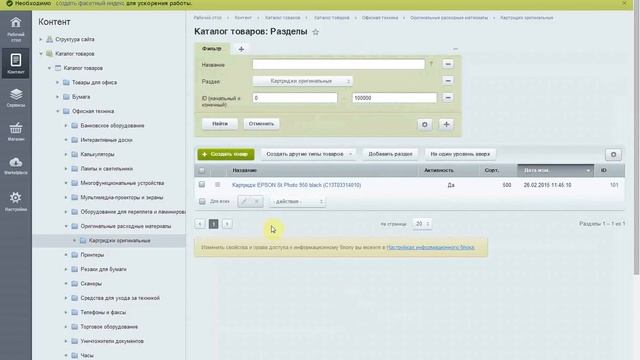Remove the Название filter row with minus
640x360 pixels.
click(x=448, y=64)
